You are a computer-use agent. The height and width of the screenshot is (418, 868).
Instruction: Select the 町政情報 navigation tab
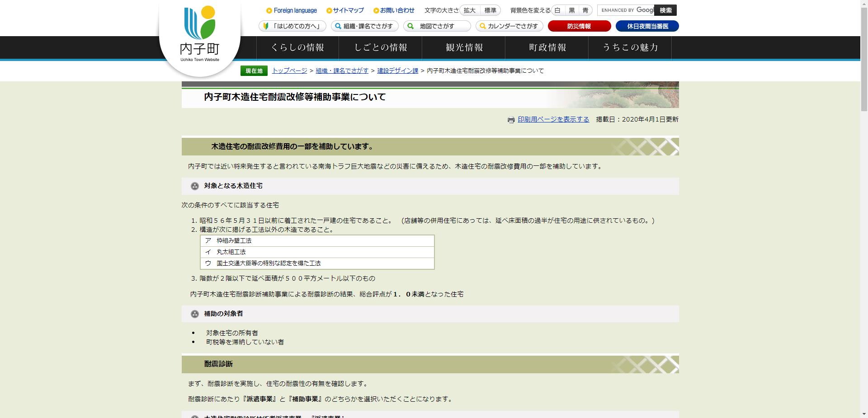(547, 47)
